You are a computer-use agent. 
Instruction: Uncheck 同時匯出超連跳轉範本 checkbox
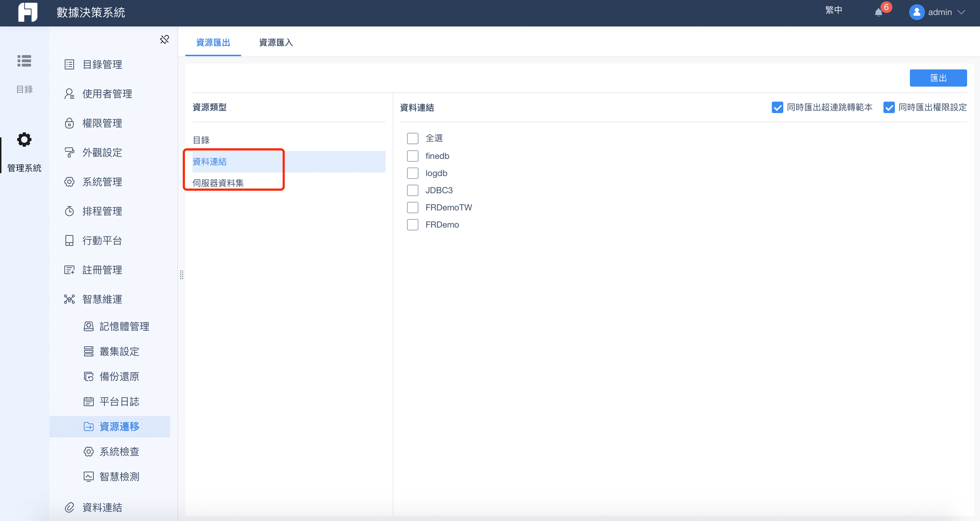pos(777,107)
